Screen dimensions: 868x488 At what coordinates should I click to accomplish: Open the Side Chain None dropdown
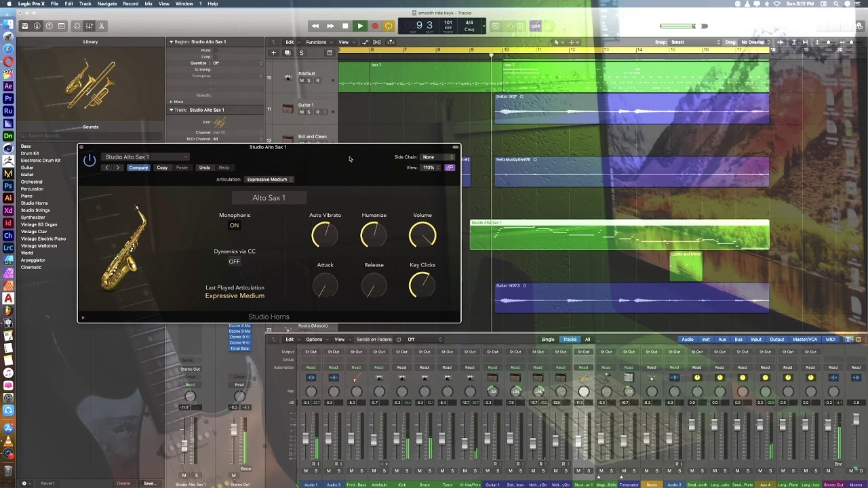pyautogui.click(x=437, y=157)
